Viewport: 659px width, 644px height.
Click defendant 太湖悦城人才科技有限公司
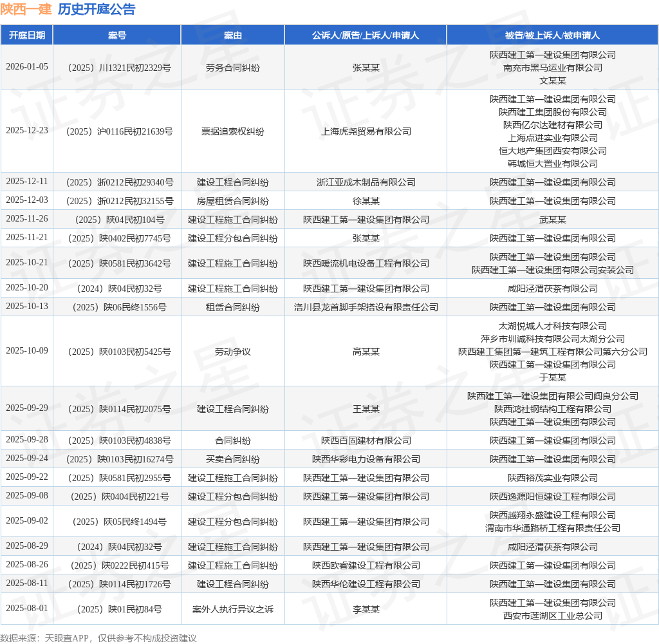click(553, 326)
